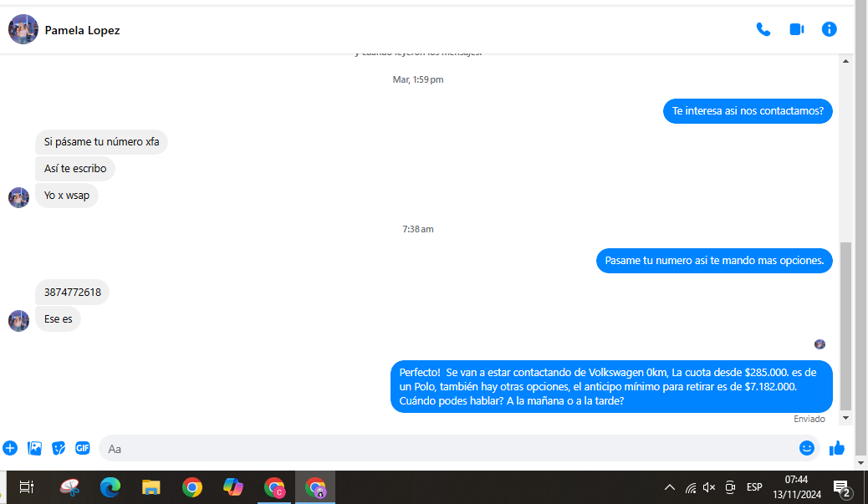
Task: Show hidden system tray icons
Action: [669, 487]
